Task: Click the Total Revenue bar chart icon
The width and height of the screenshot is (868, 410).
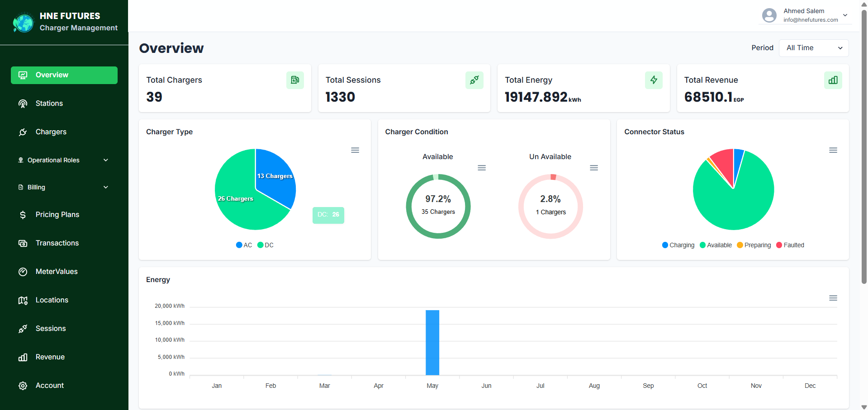Action: coord(833,80)
